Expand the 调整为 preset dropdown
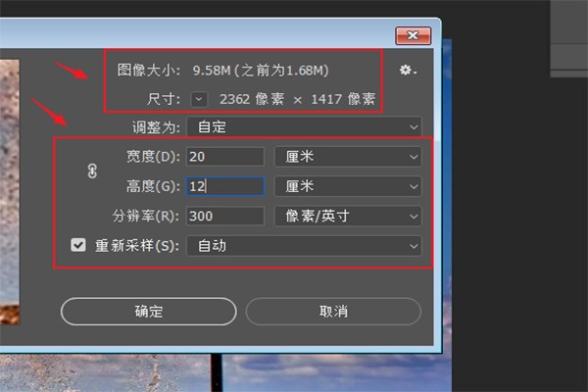Image resolution: width=588 pixels, height=392 pixels. pos(304,126)
